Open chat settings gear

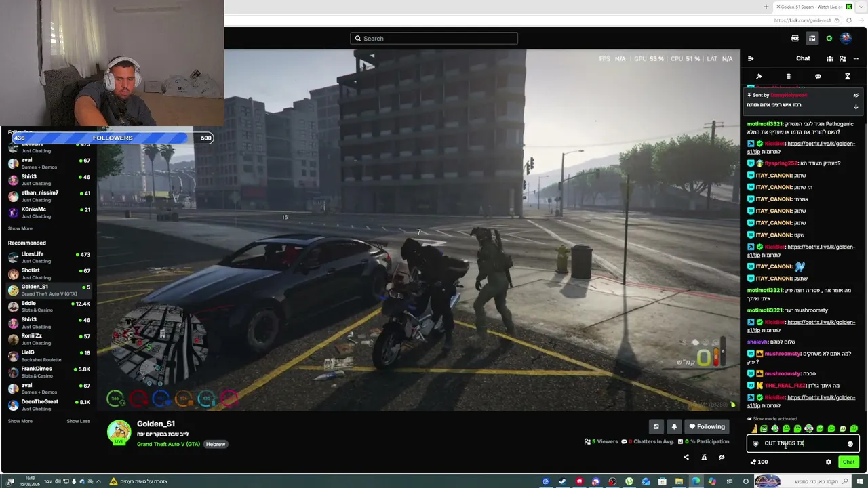coord(828,462)
